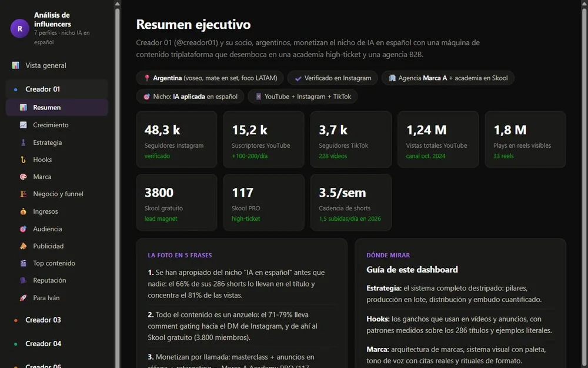Open the Hooks section
The width and height of the screenshot is (588, 368).
coord(57,160)
